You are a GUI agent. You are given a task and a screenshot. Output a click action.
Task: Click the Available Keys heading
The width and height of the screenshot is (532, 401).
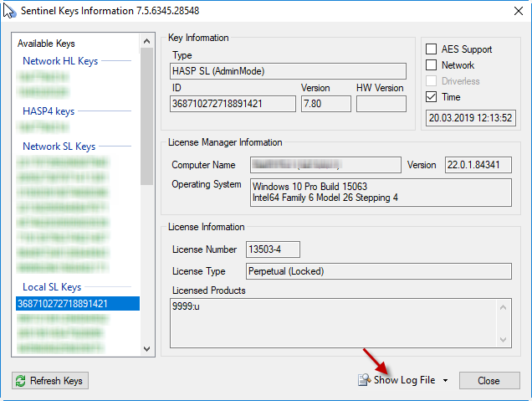(46, 44)
